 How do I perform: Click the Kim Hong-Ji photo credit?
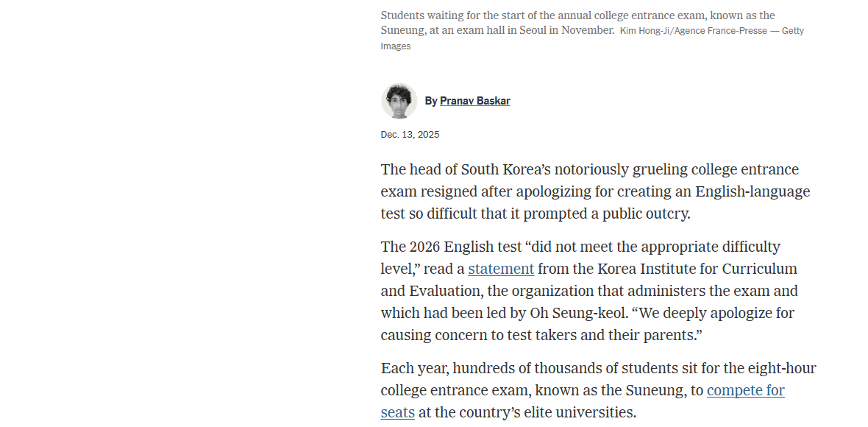711,31
